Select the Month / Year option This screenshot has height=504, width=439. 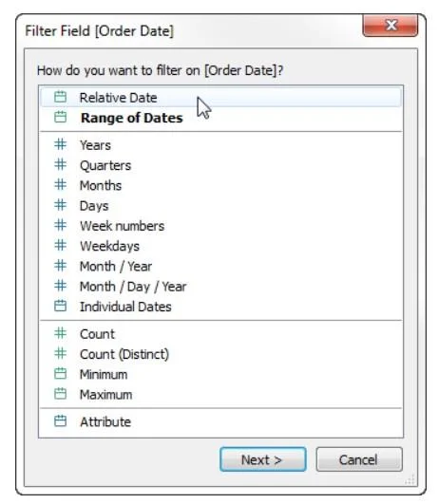(220, 267)
